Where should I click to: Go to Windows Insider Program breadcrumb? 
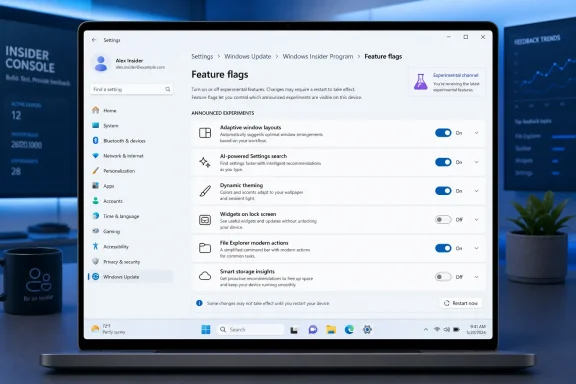(318, 56)
